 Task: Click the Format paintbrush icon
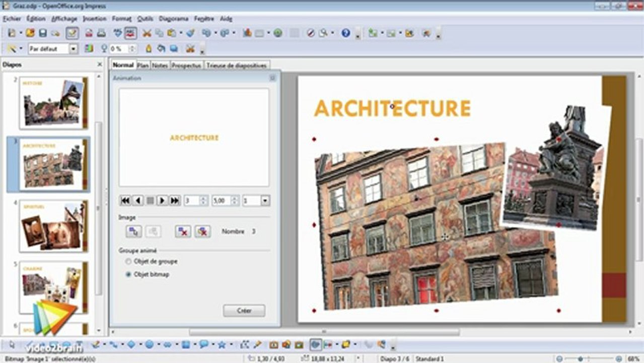[190, 33]
